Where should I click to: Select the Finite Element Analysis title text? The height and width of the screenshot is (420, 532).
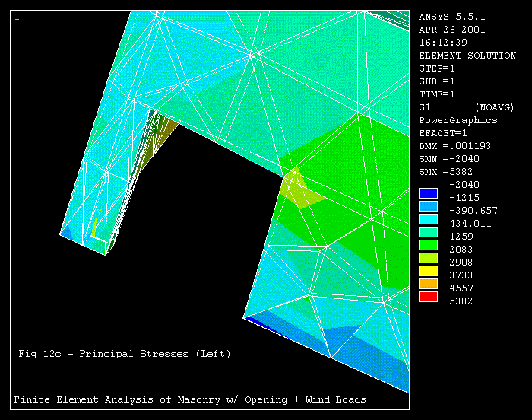click(190, 399)
